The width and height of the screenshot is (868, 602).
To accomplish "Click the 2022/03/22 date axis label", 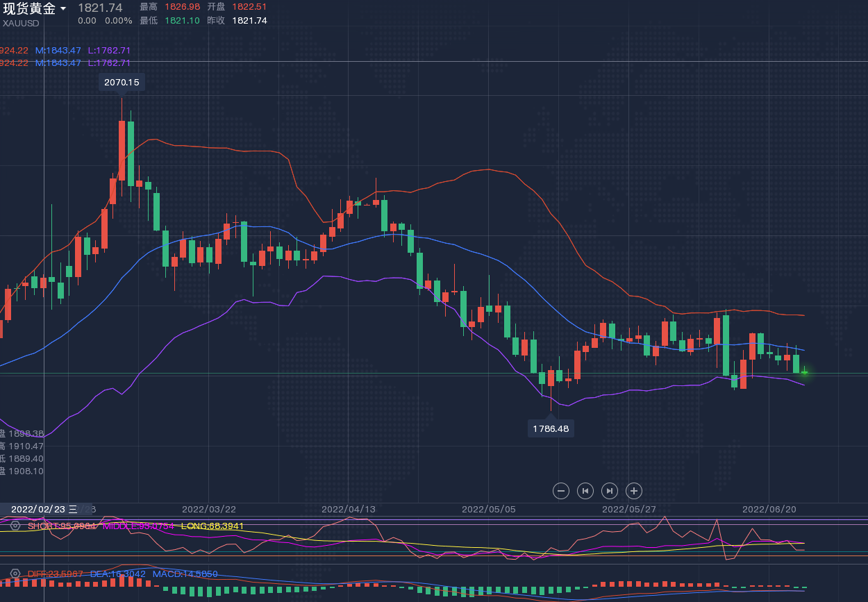I will 208,509.
